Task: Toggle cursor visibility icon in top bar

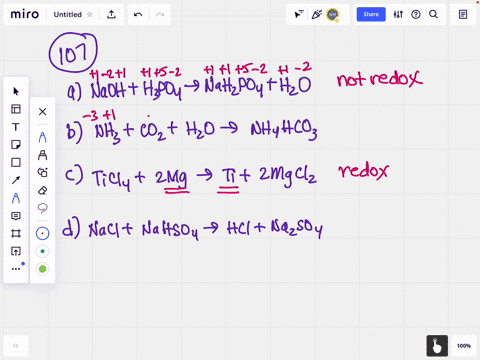Action: [x=299, y=14]
